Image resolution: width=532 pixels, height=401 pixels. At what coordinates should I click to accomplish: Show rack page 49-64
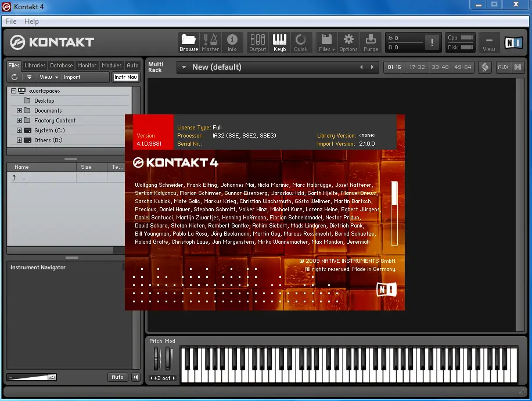coord(463,67)
